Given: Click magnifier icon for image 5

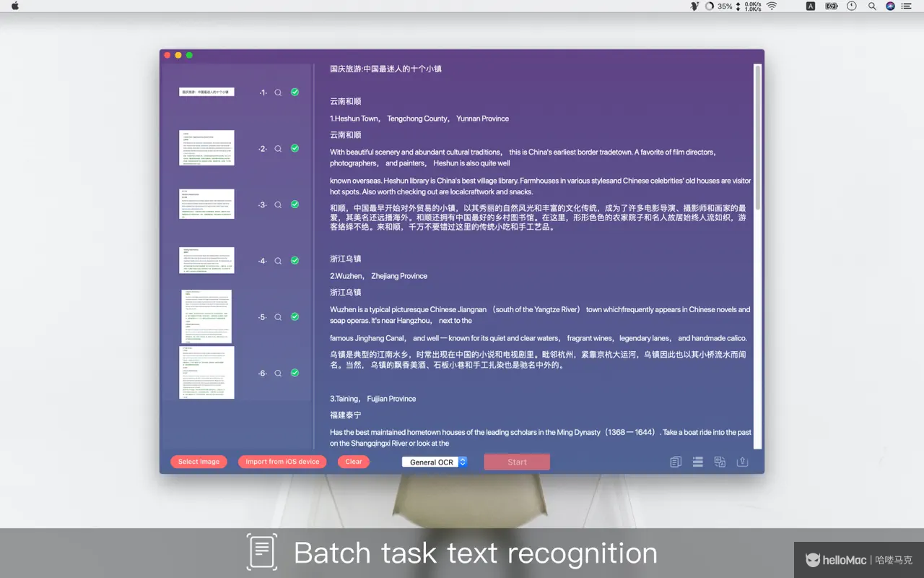Looking at the screenshot, I should 278,317.
